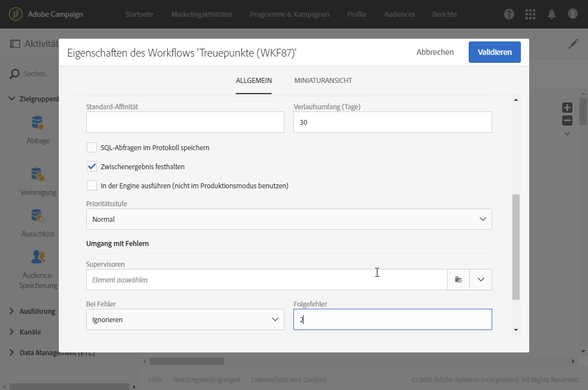Click the zoom in plus icon
588x390 pixels.
[x=567, y=108]
